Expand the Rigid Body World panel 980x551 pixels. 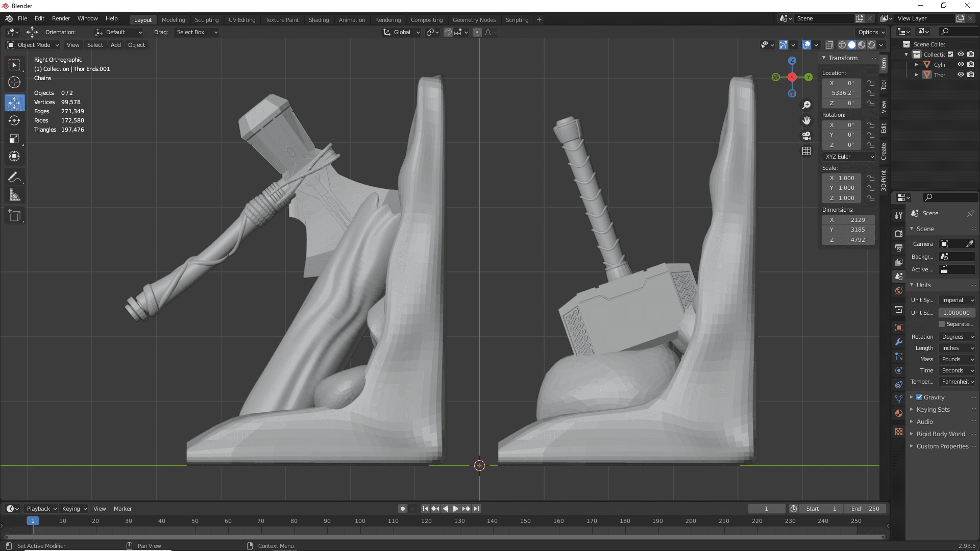tap(940, 434)
